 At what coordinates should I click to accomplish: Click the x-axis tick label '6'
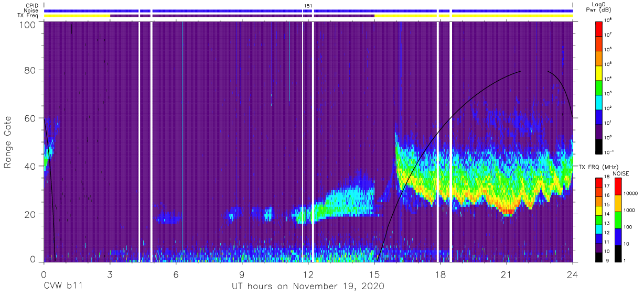(x=176, y=274)
